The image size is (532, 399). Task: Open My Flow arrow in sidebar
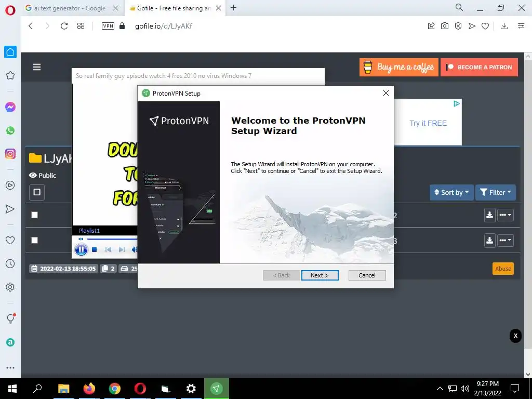pyautogui.click(x=10, y=209)
